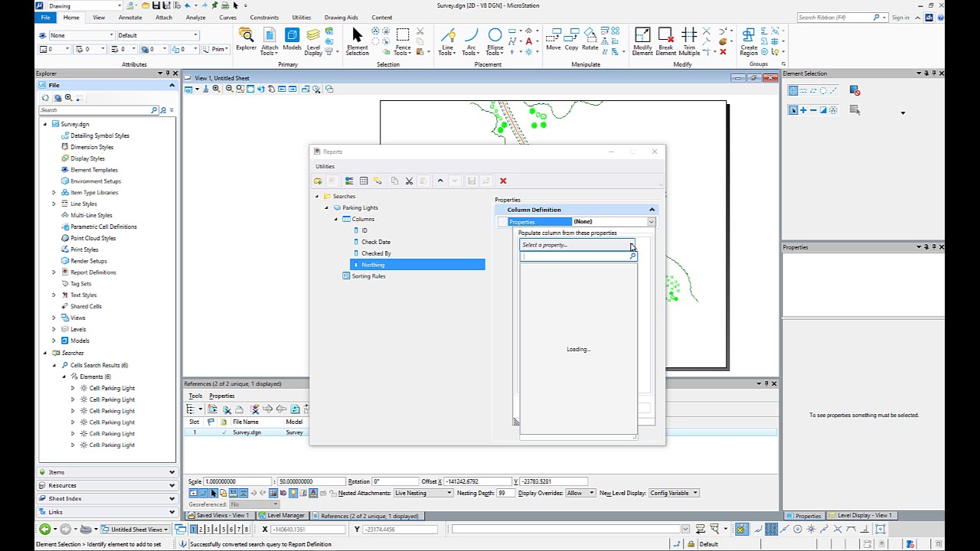Open Line Tools in the Placement group
980x551 pixels.
click(x=447, y=41)
